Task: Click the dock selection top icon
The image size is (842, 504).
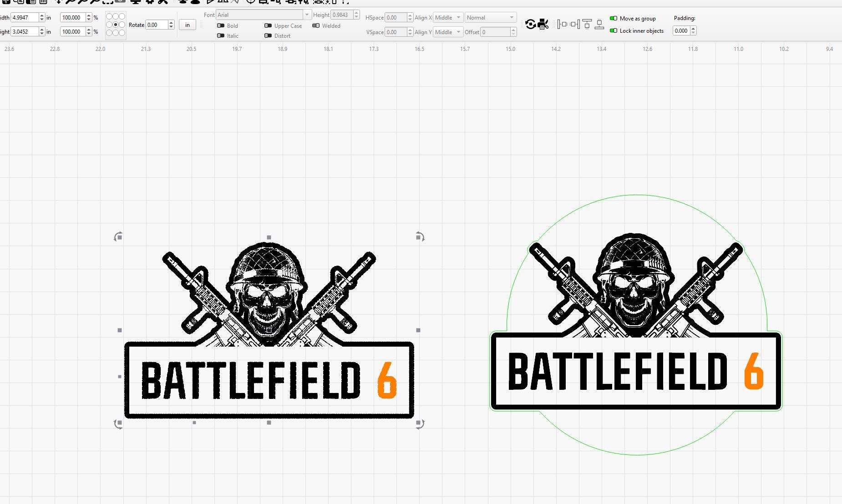Action: tap(587, 24)
